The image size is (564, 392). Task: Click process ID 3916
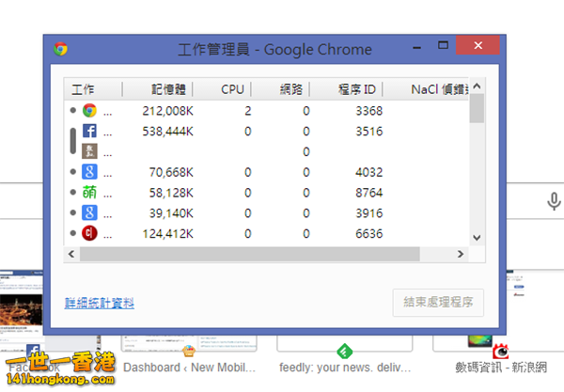click(369, 213)
